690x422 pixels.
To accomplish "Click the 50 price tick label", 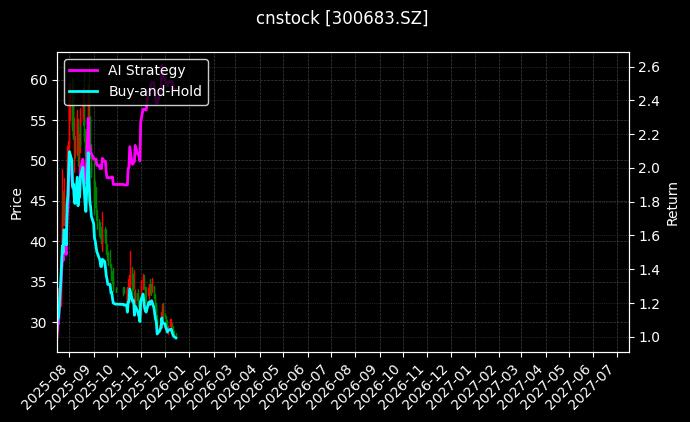I will 38,161.
